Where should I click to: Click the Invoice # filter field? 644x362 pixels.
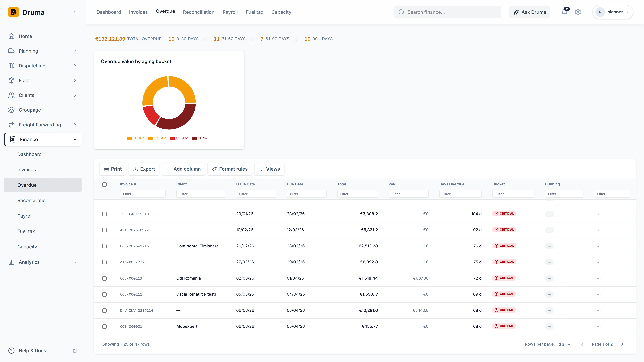pos(143,194)
